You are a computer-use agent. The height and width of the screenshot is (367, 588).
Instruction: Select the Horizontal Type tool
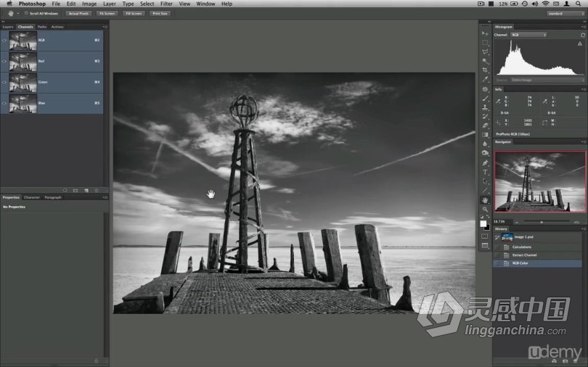(485, 172)
